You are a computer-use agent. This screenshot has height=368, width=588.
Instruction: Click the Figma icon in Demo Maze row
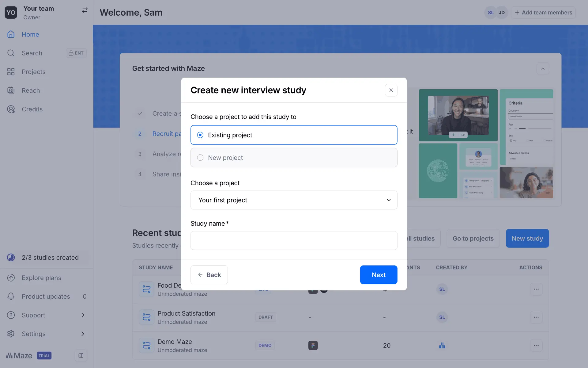coord(313,345)
